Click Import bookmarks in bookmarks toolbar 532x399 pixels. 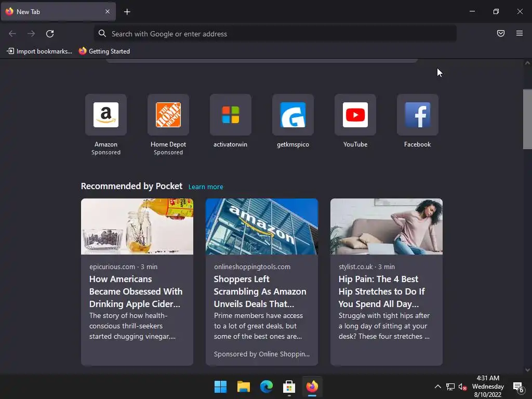[x=39, y=51]
